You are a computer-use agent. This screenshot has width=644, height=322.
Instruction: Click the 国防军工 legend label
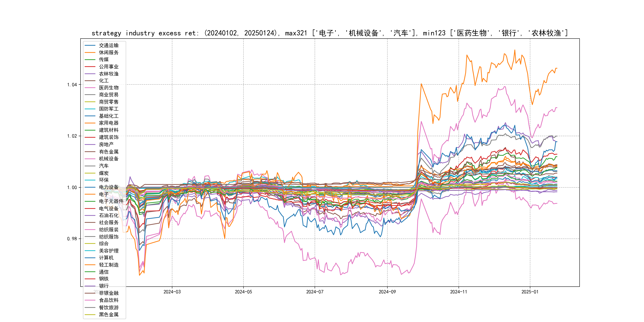[109, 109]
